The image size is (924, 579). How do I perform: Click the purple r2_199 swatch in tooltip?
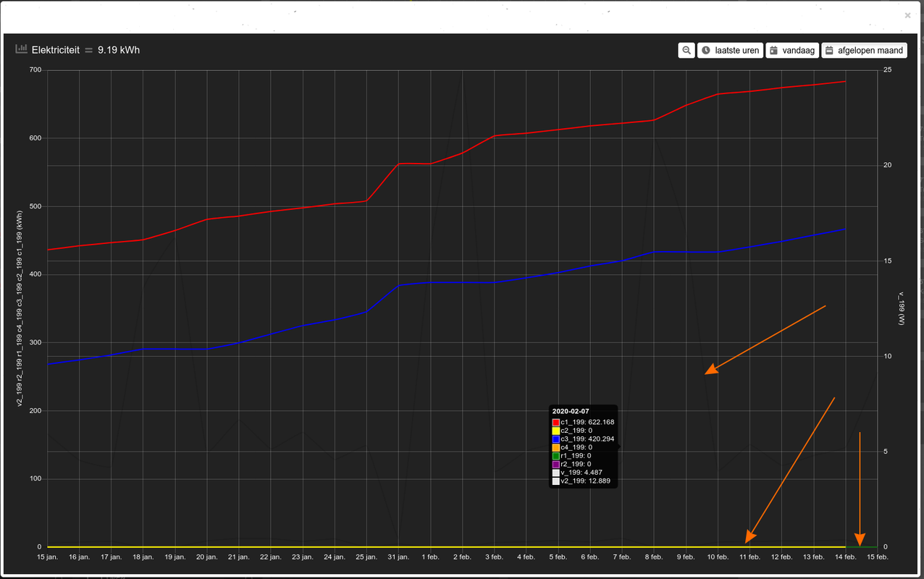[556, 464]
